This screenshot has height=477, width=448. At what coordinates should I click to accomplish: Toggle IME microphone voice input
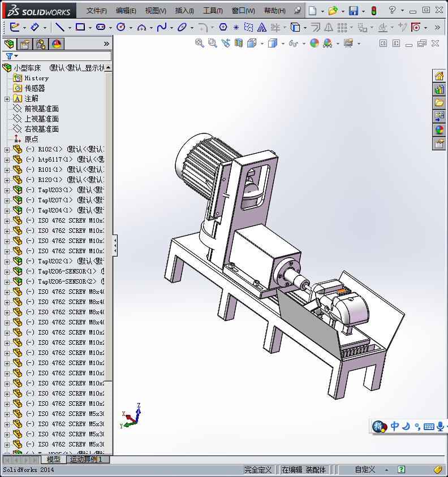(x=441, y=426)
